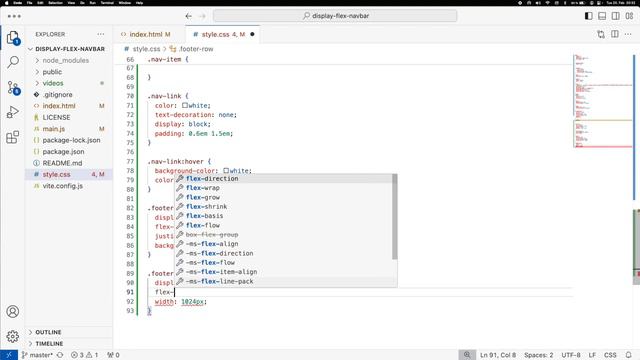Click the Spaces: 2 indentation setting
Screen dimensions: 640x360
point(539,355)
